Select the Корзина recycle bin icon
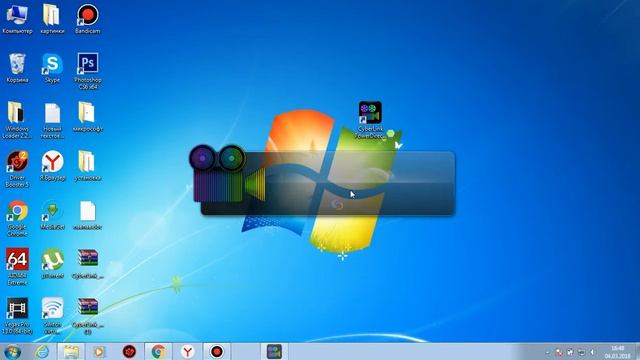 (x=17, y=67)
